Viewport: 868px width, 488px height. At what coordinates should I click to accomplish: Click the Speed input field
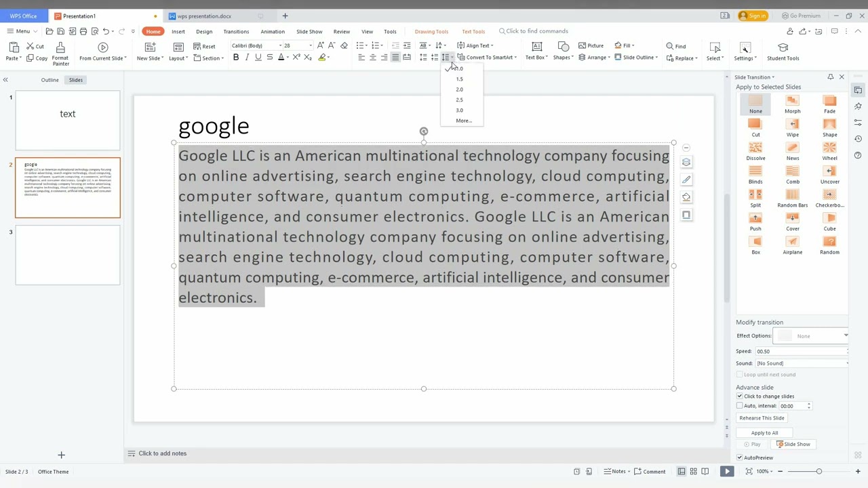tap(802, 351)
